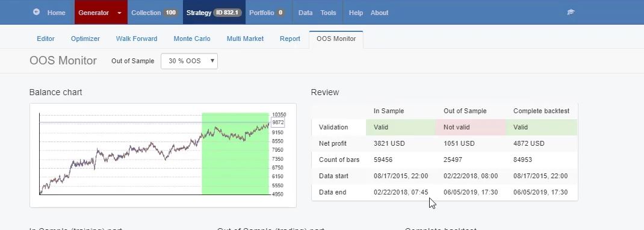Screen dimensions: 644x230
Task: Click the back arrow icon beside Home
Action: [x=36, y=12]
